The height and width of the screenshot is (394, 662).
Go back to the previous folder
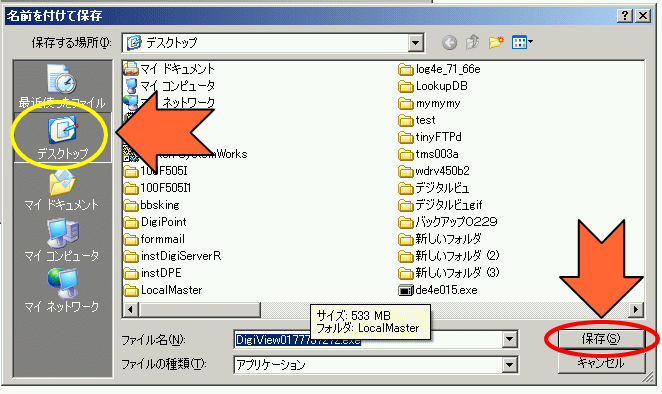[449, 42]
